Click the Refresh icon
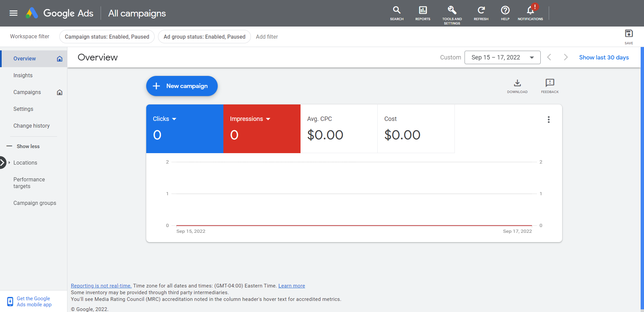The height and width of the screenshot is (312, 644). coord(481,10)
